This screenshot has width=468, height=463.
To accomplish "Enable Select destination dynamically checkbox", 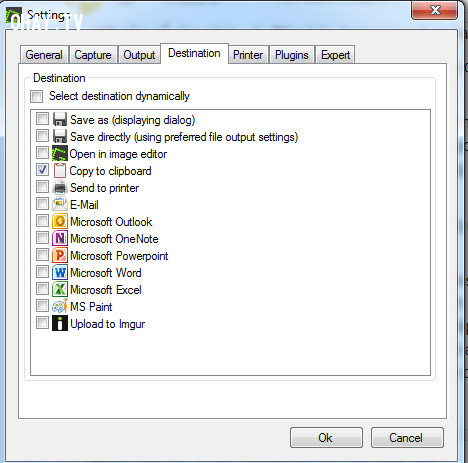I will [37, 97].
